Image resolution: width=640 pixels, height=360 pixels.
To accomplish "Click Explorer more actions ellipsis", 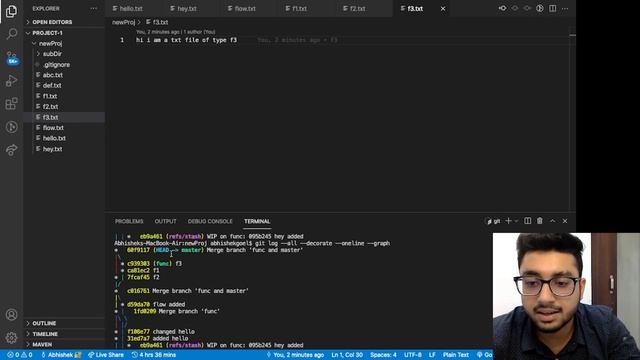I will [93, 9].
